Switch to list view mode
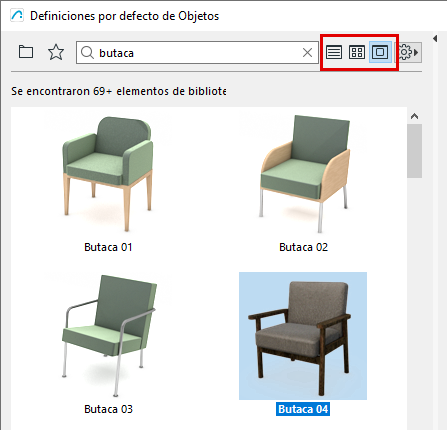The height and width of the screenshot is (430, 447). [334, 52]
